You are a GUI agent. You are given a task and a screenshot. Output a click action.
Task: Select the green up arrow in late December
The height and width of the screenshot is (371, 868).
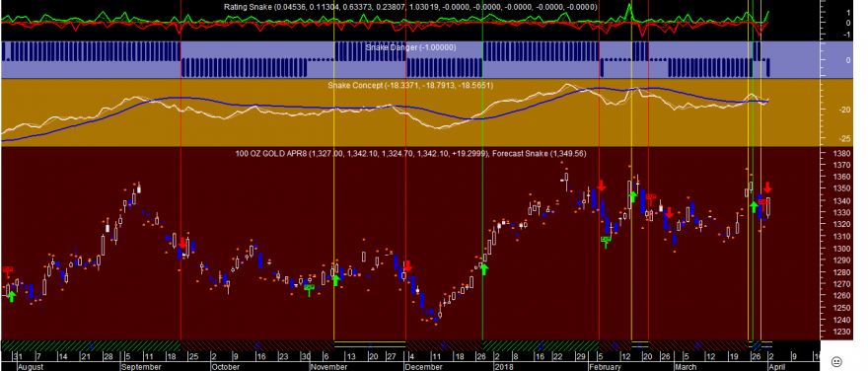click(484, 269)
